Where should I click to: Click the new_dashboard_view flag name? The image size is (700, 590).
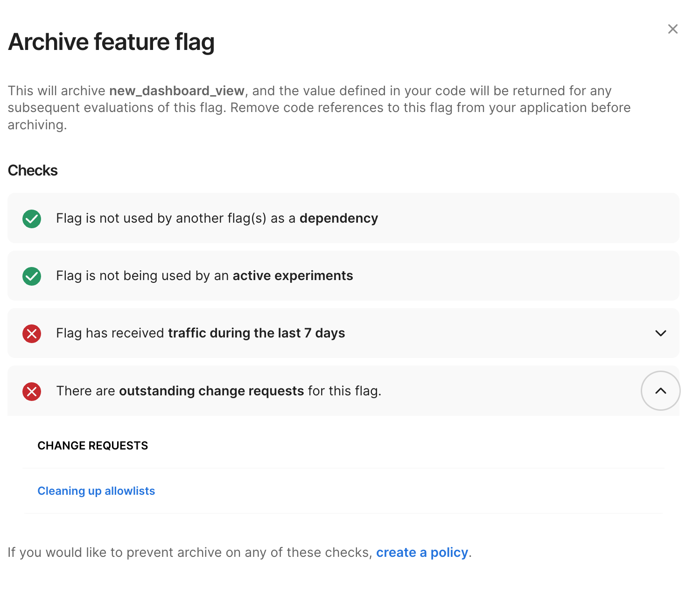click(176, 91)
